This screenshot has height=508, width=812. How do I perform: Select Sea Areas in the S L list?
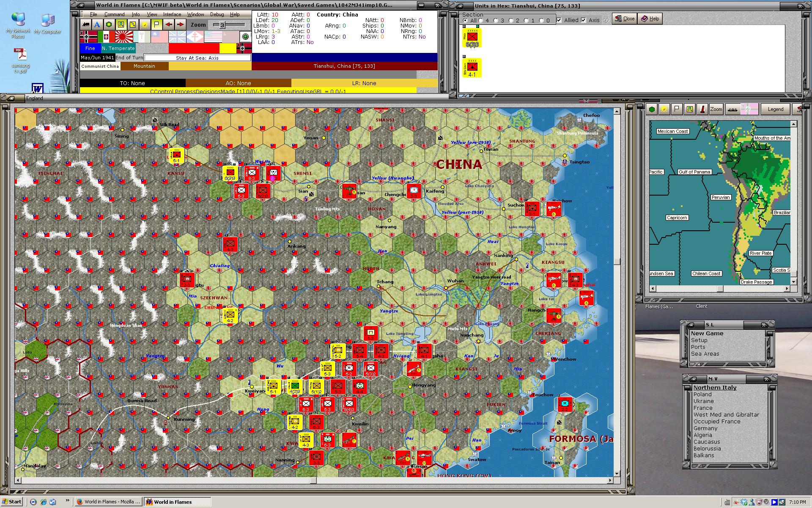(x=705, y=354)
